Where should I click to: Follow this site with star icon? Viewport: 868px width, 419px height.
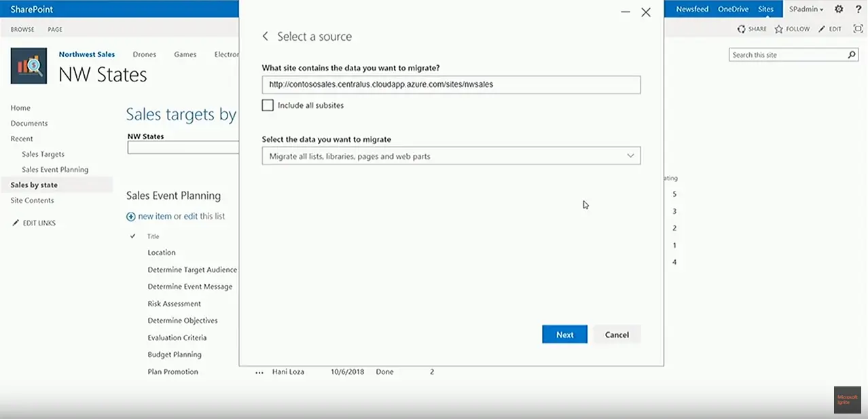(779, 29)
